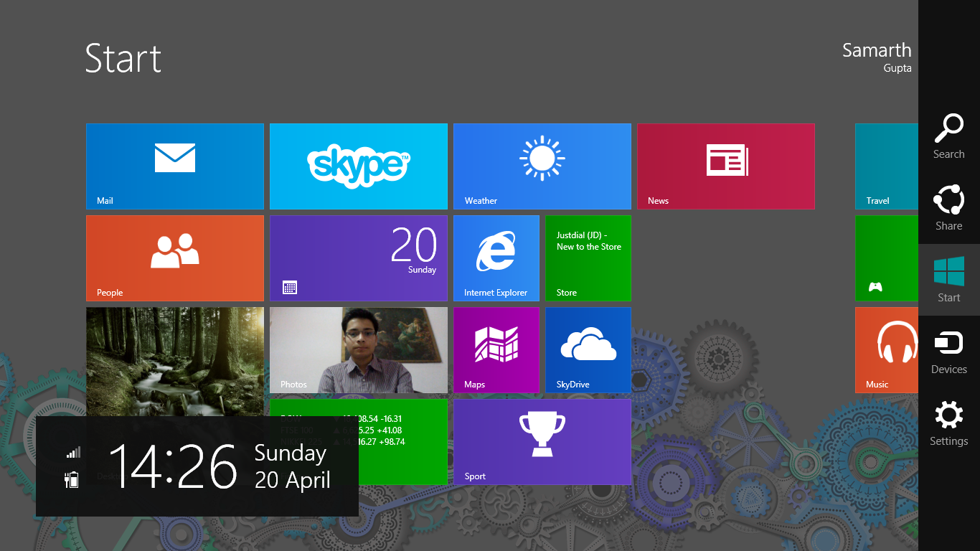Screen dimensions: 980x551
Task: Open the Weather tile
Action: coord(542,166)
